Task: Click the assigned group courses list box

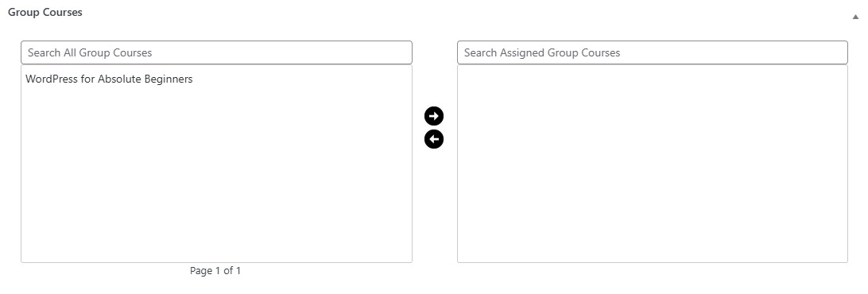Action: pos(652,164)
